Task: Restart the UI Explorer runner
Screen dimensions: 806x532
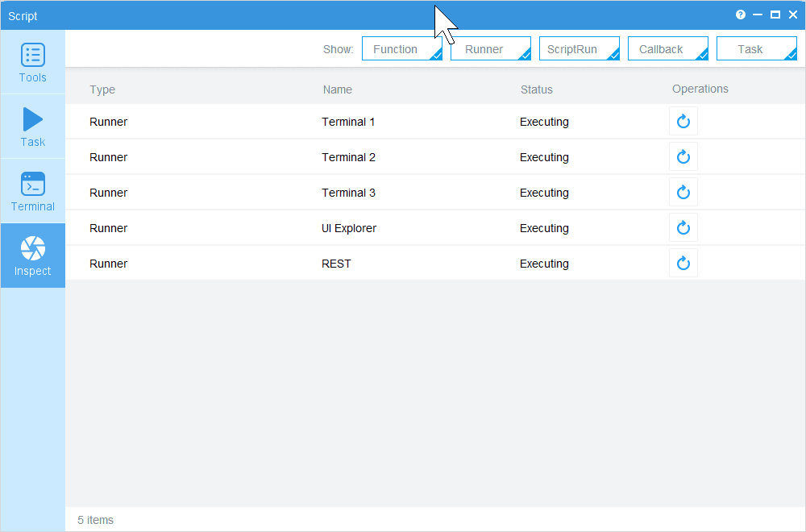Action: [x=683, y=227]
